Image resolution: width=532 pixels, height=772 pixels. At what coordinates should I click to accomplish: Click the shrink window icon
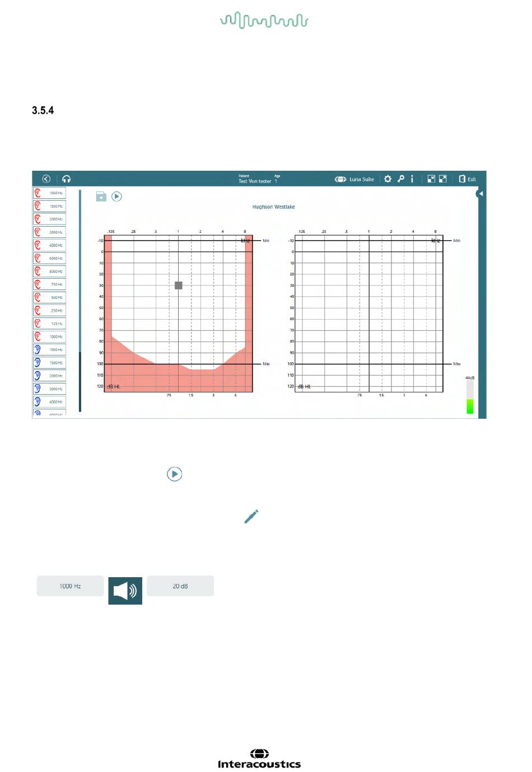pyautogui.click(x=431, y=179)
